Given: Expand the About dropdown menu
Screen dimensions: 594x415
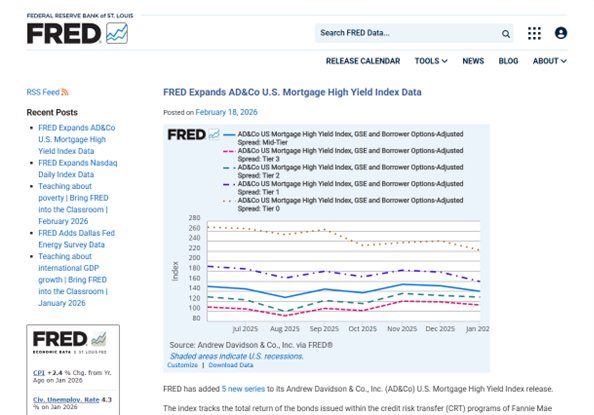Looking at the screenshot, I should pyautogui.click(x=550, y=61).
